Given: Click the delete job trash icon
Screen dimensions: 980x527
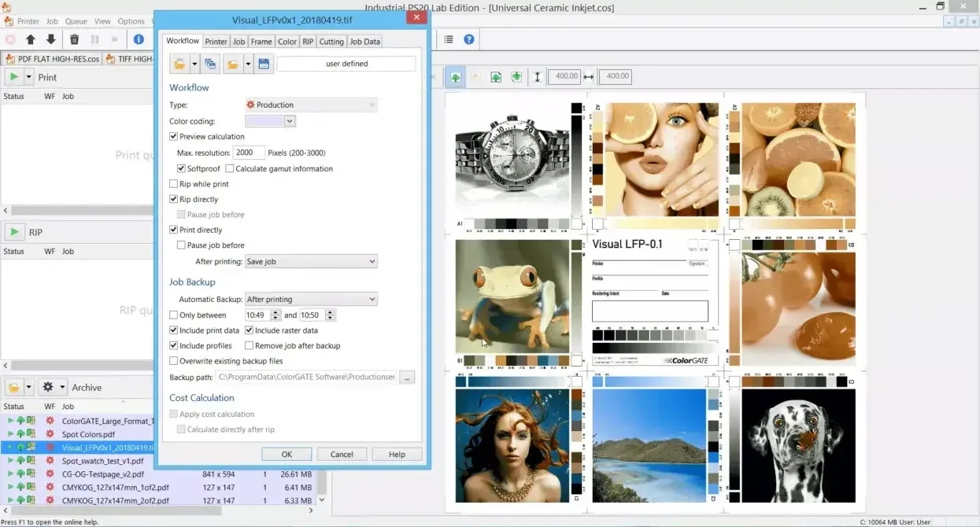Looking at the screenshot, I should (x=74, y=39).
